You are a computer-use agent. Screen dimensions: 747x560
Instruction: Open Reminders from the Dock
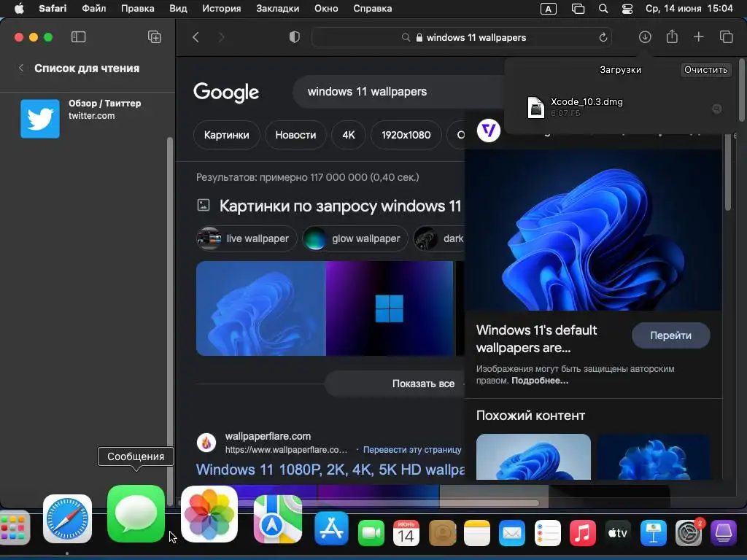[547, 533]
